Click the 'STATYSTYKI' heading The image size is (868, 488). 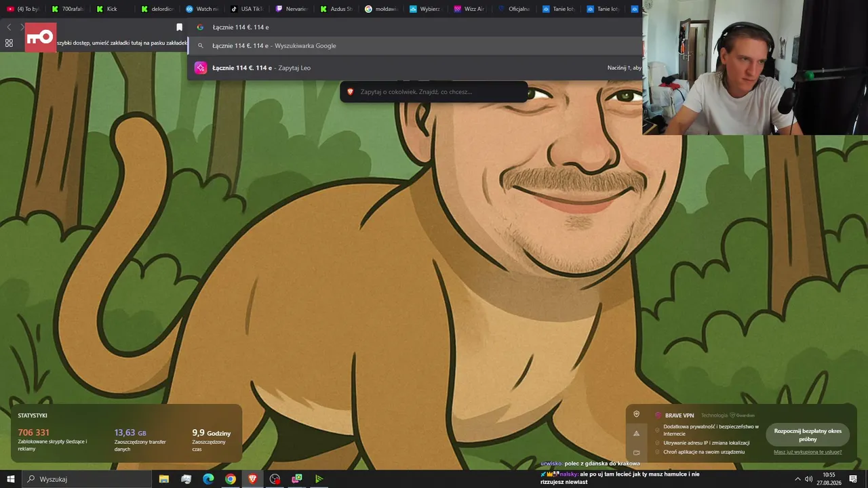(33, 415)
